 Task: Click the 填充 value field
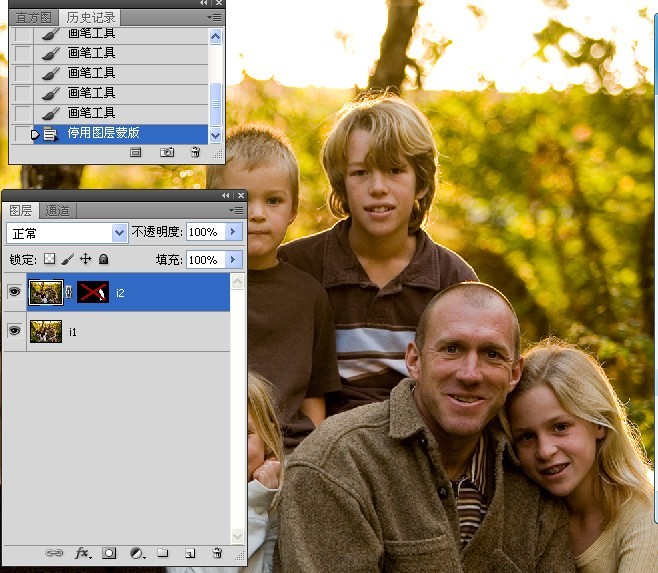coord(206,260)
